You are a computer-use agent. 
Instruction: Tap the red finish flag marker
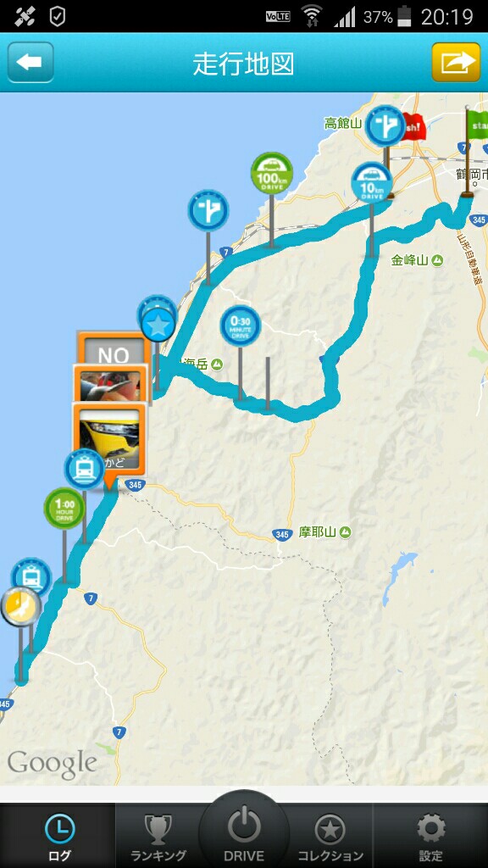pyautogui.click(x=412, y=125)
